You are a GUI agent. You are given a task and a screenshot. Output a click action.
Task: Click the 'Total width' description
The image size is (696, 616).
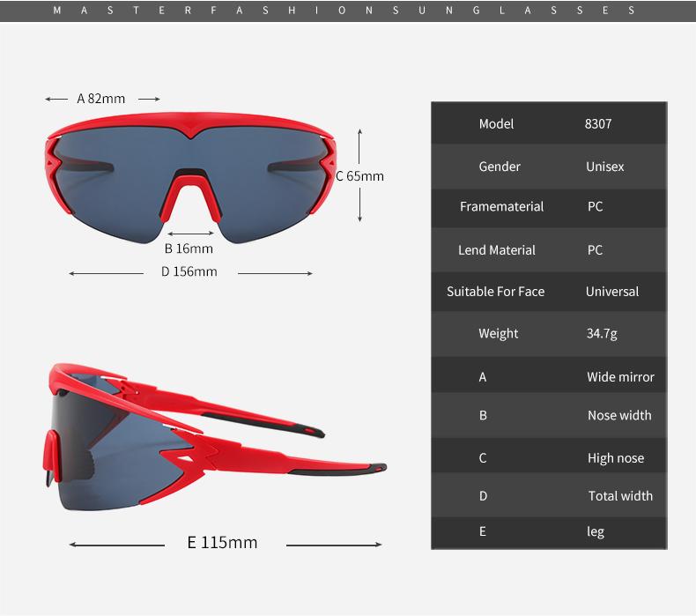[620, 495]
